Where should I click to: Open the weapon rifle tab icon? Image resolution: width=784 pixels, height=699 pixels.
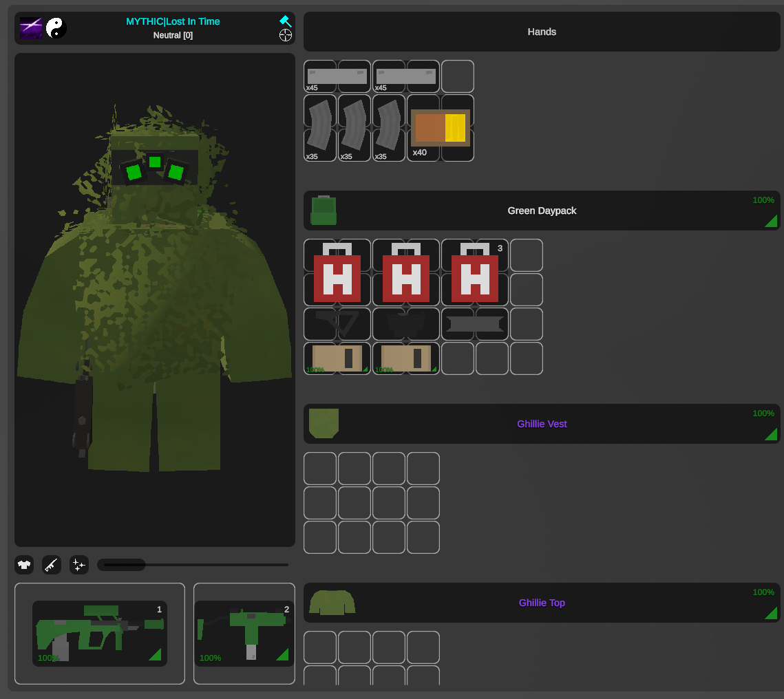click(52, 565)
